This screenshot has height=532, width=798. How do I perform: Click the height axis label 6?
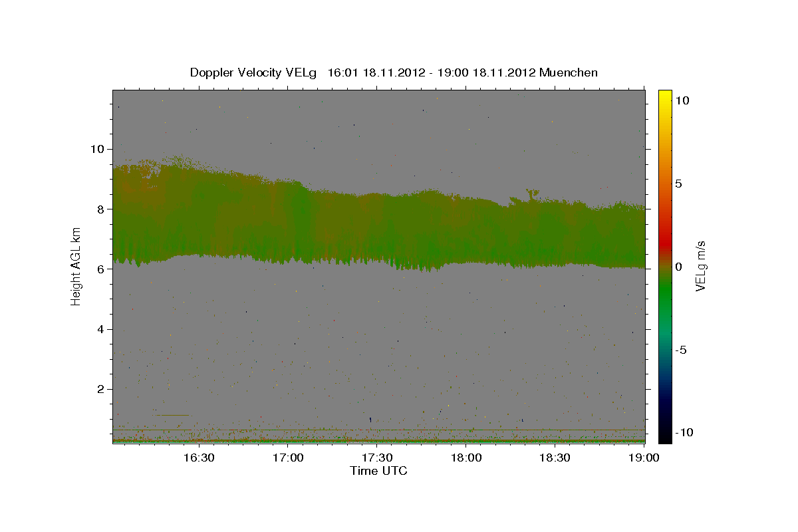coord(101,269)
